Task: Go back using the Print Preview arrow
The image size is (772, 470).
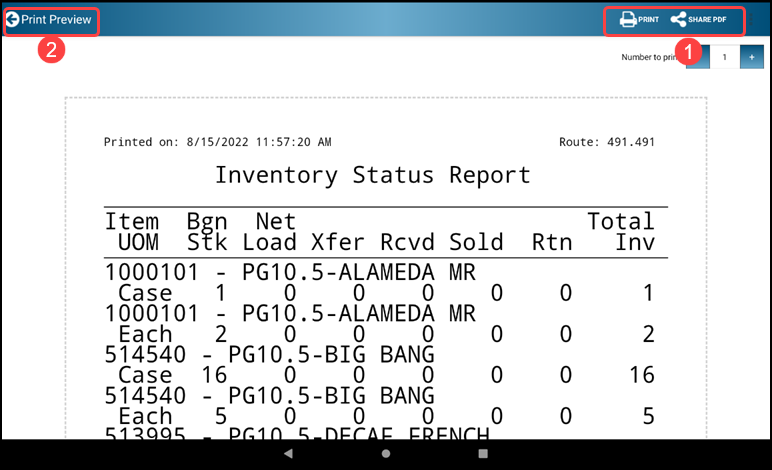Action: click(12, 20)
